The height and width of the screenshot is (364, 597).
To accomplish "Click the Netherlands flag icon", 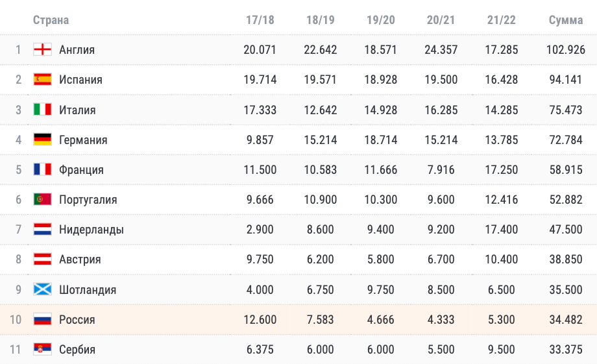I will 42,229.
